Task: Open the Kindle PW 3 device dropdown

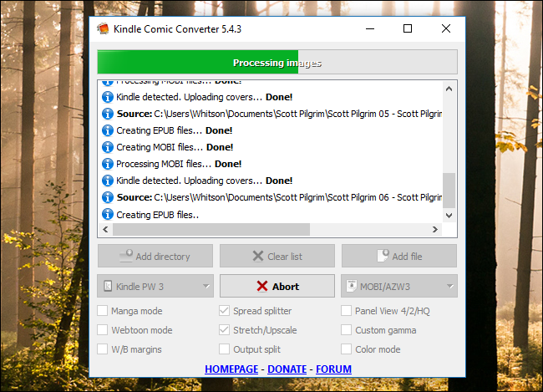Action: tap(155, 286)
